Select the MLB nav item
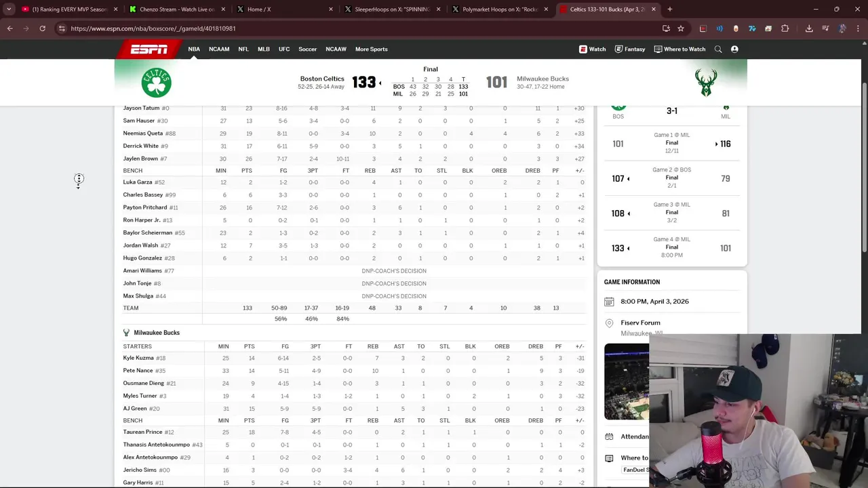Image resolution: width=868 pixels, height=488 pixels. pyautogui.click(x=264, y=49)
